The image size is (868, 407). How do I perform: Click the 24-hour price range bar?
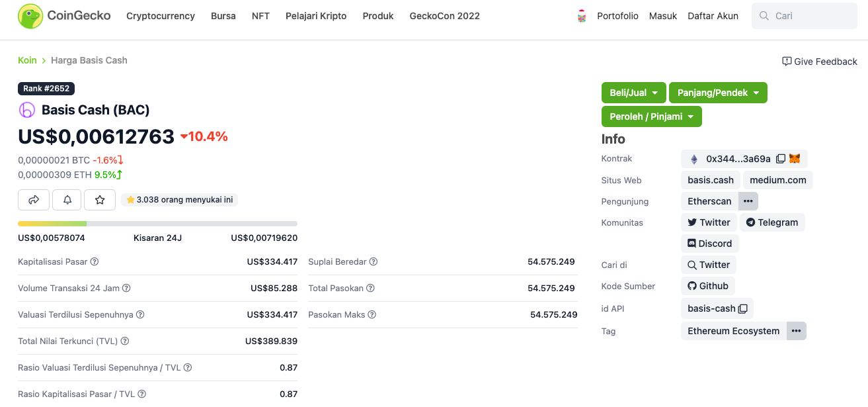pyautogui.click(x=157, y=224)
